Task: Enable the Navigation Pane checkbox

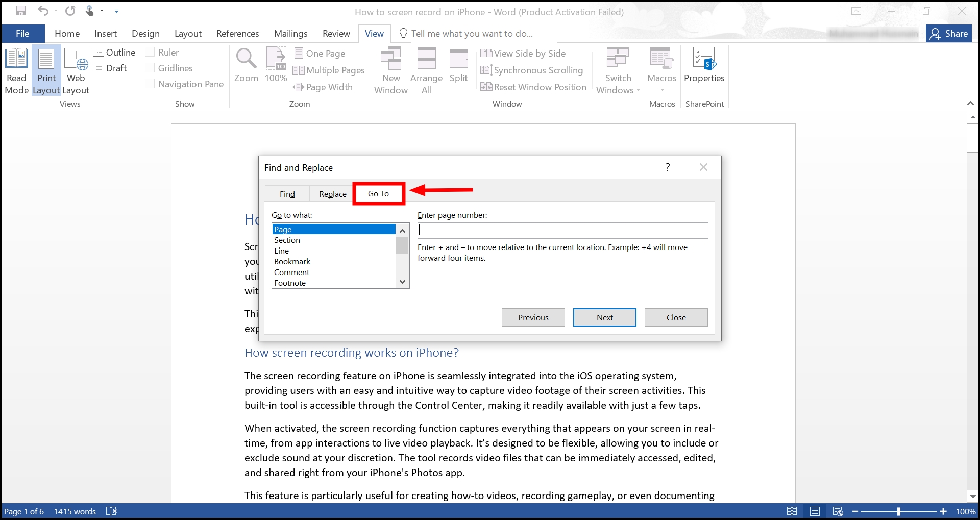Action: point(150,84)
